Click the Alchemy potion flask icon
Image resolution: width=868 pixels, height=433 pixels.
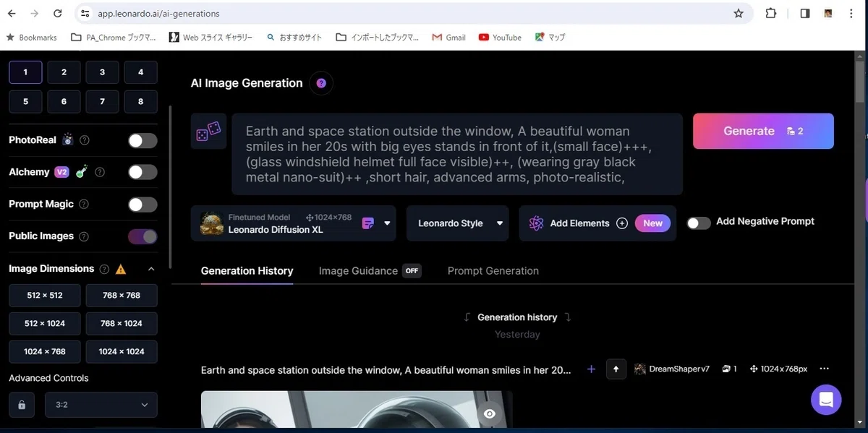pyautogui.click(x=82, y=171)
